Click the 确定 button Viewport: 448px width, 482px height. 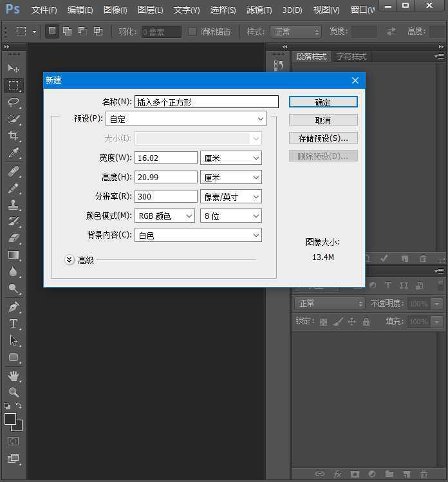323,102
